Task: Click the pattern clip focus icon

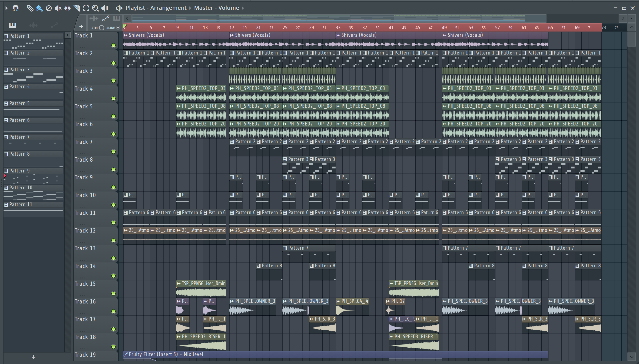Action: [116, 18]
